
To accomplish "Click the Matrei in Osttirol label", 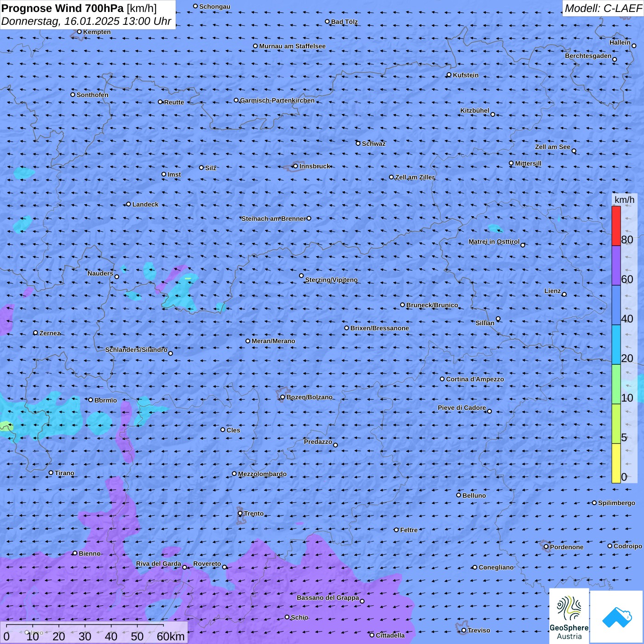I will [494, 241].
